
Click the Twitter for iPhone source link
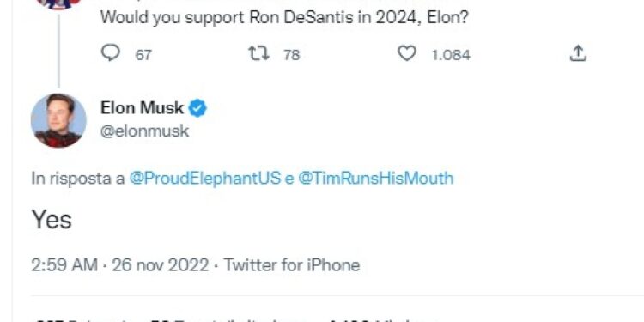(x=292, y=265)
